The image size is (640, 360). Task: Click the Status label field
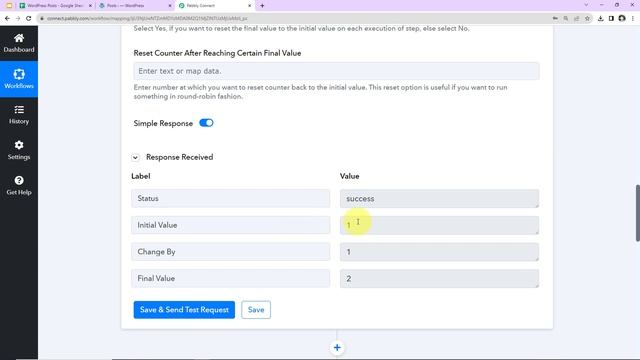pyautogui.click(x=231, y=198)
